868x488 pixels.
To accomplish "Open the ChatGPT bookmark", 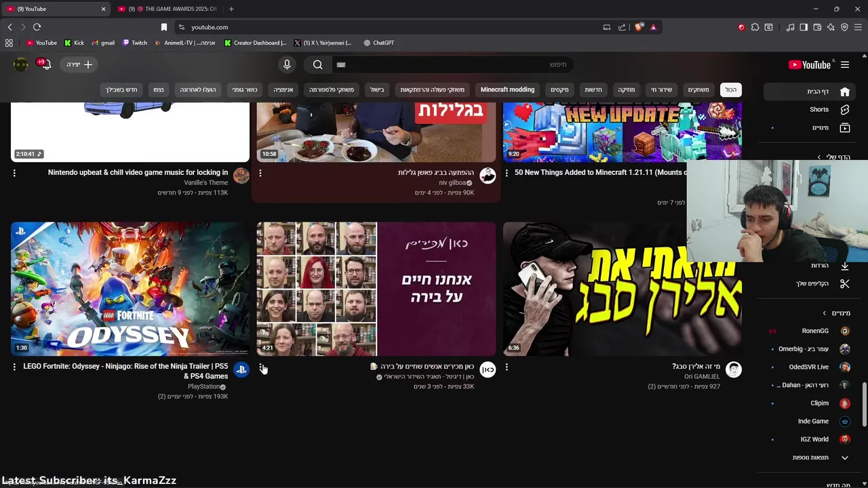I will 378,43.
